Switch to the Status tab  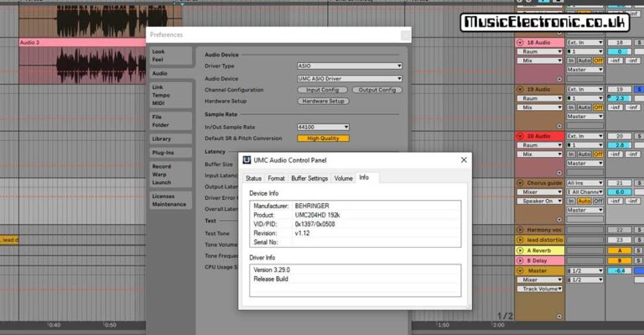(253, 178)
